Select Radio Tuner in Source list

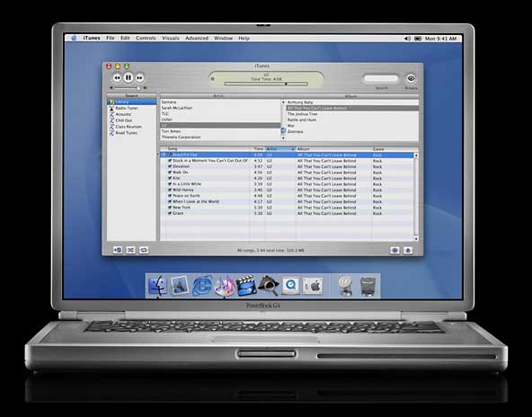coord(127,108)
